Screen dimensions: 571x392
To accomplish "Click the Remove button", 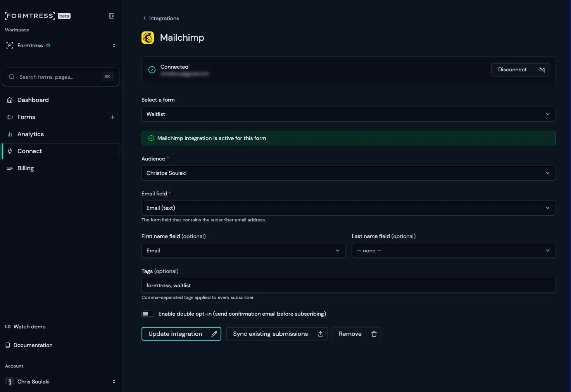I will pos(357,334).
